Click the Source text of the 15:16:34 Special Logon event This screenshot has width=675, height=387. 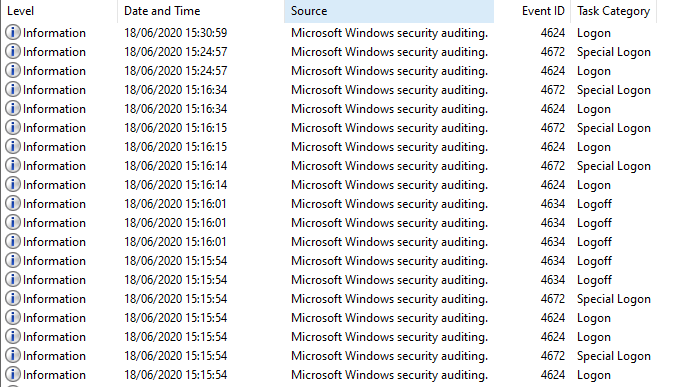click(x=389, y=90)
